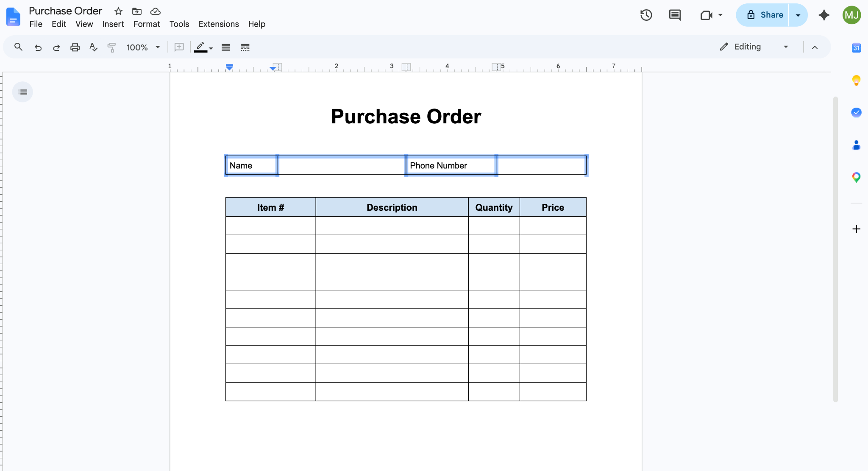868x471 pixels.
Task: Expand the video call options arrow
Action: click(x=721, y=15)
